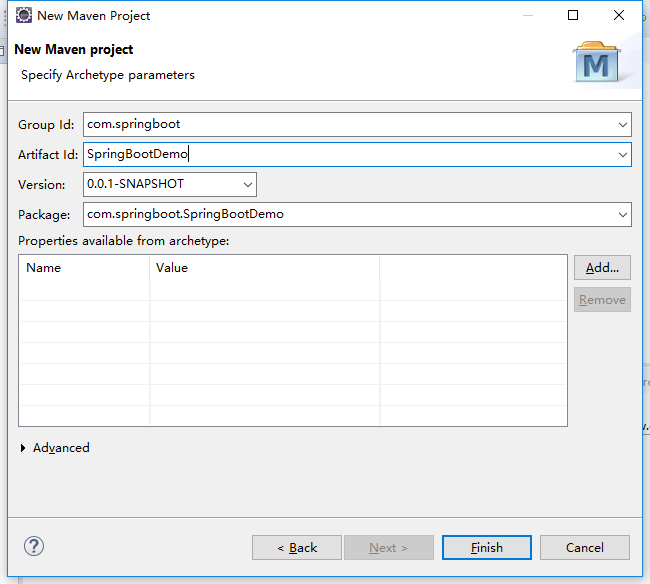Click the Add... property button
This screenshot has height=584, width=650.
click(602, 268)
